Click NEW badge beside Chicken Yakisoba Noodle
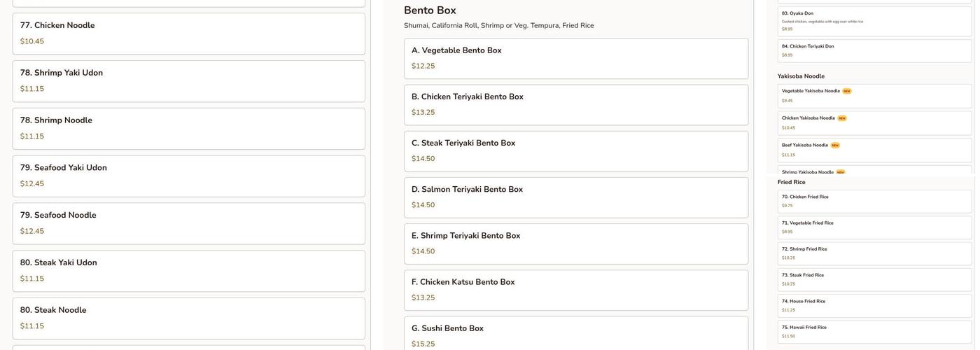Viewport: 980px width, 350px height. point(842,118)
